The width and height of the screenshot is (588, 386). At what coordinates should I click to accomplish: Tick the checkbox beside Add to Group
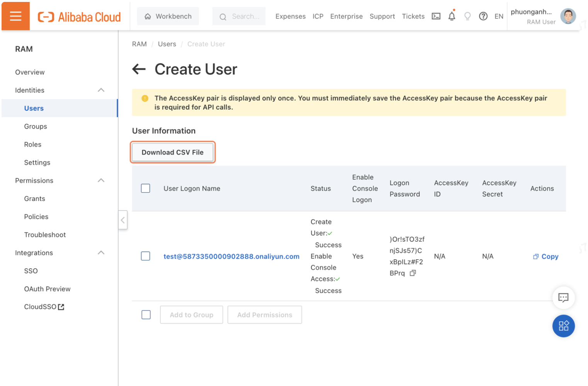pos(146,315)
